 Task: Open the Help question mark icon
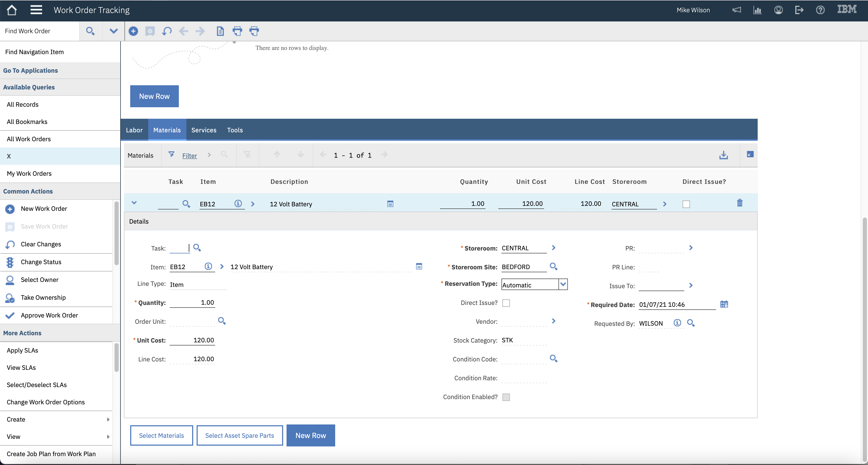[820, 10]
